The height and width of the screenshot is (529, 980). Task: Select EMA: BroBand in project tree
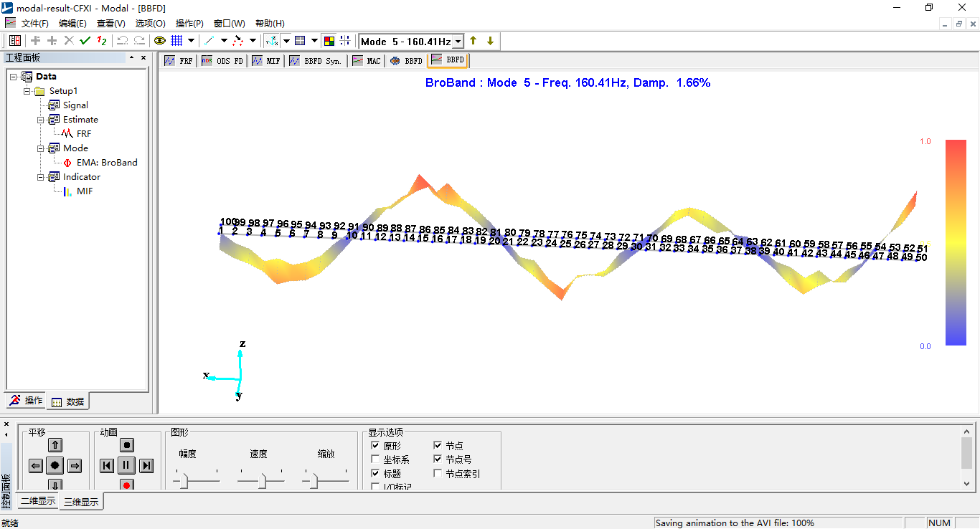tap(107, 163)
